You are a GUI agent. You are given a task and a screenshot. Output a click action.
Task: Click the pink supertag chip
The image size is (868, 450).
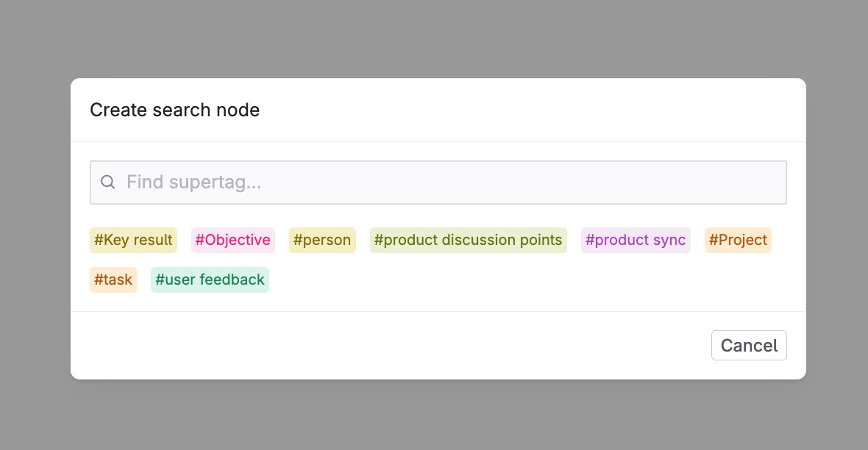point(233,240)
